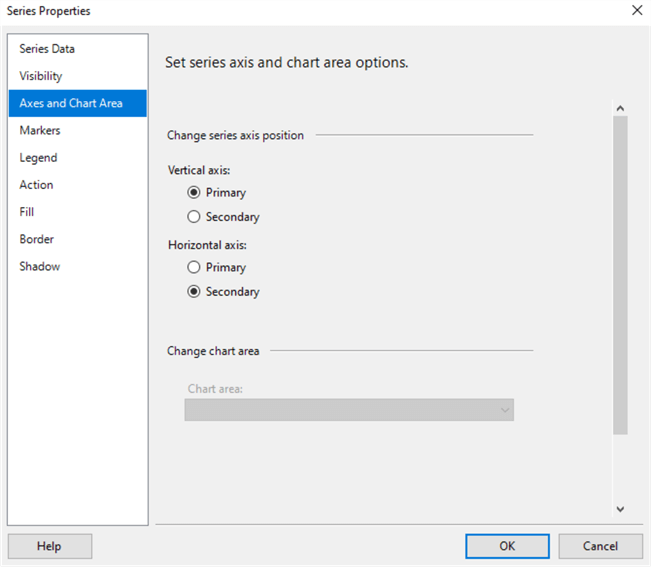Show the Action page

tap(37, 185)
